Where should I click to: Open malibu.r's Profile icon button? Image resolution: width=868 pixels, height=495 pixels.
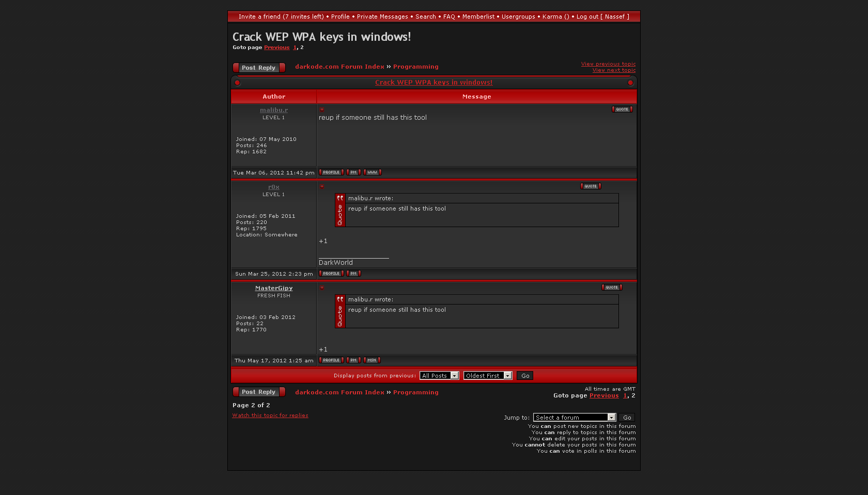click(x=331, y=172)
